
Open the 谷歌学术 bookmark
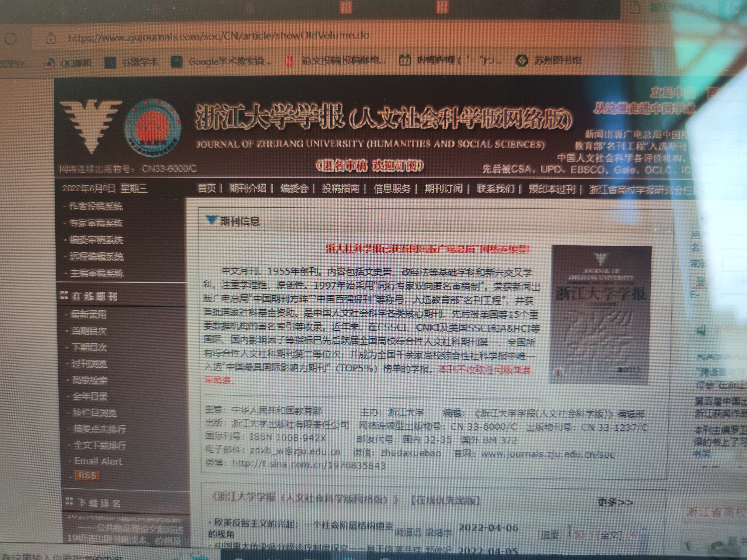coord(131,62)
